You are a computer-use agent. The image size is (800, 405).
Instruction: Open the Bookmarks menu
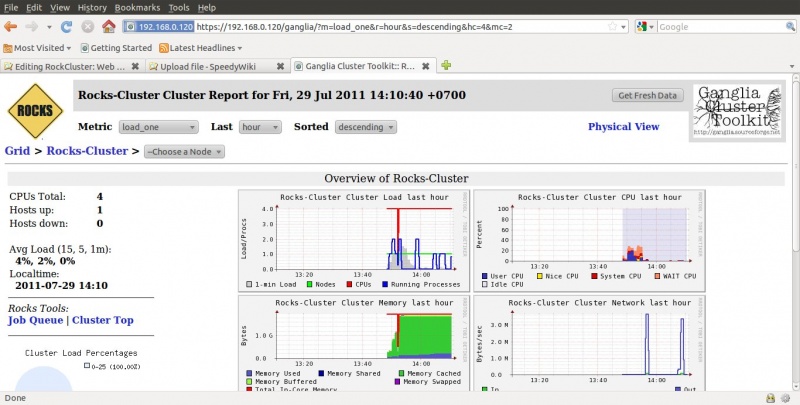(136, 7)
